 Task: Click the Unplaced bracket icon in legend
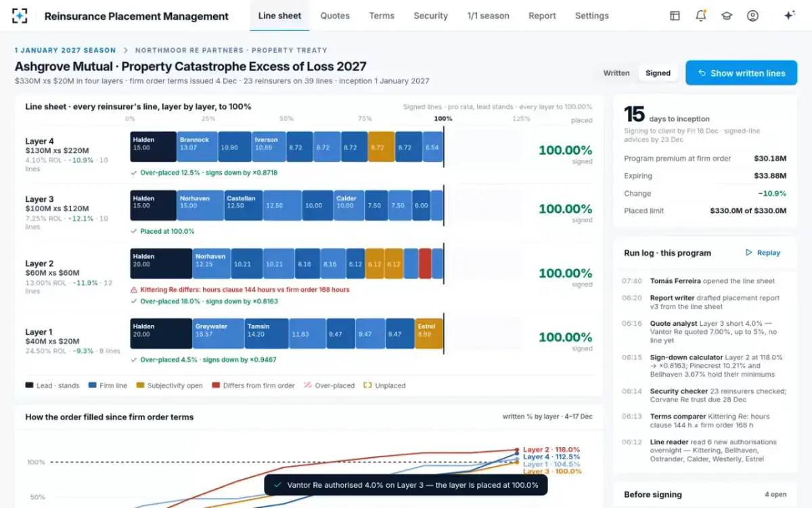click(367, 385)
